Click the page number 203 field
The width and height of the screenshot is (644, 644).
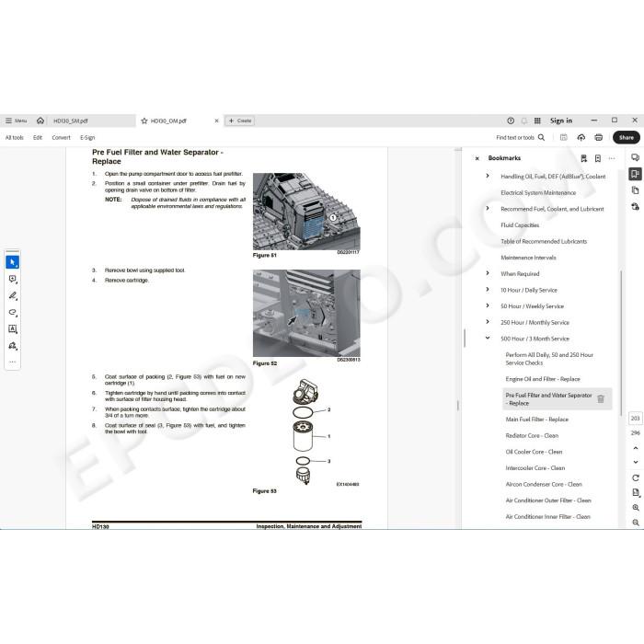(x=635, y=418)
